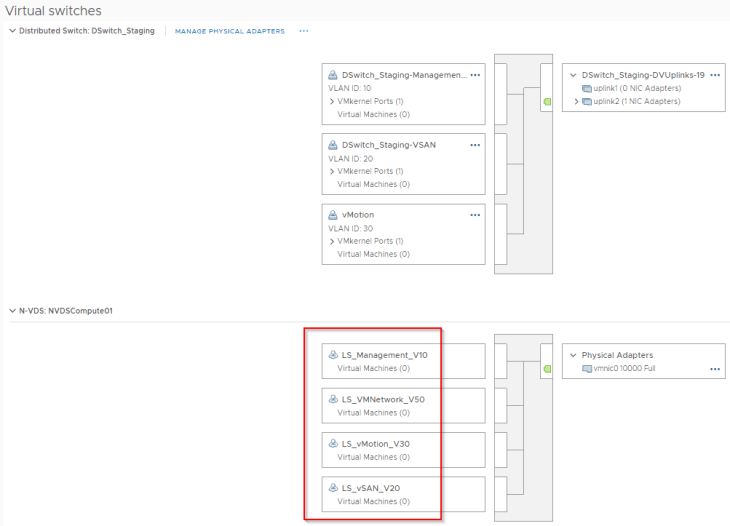Image resolution: width=730 pixels, height=526 pixels.
Task: Click the vmnic0 physical adapter icon
Action: point(587,369)
